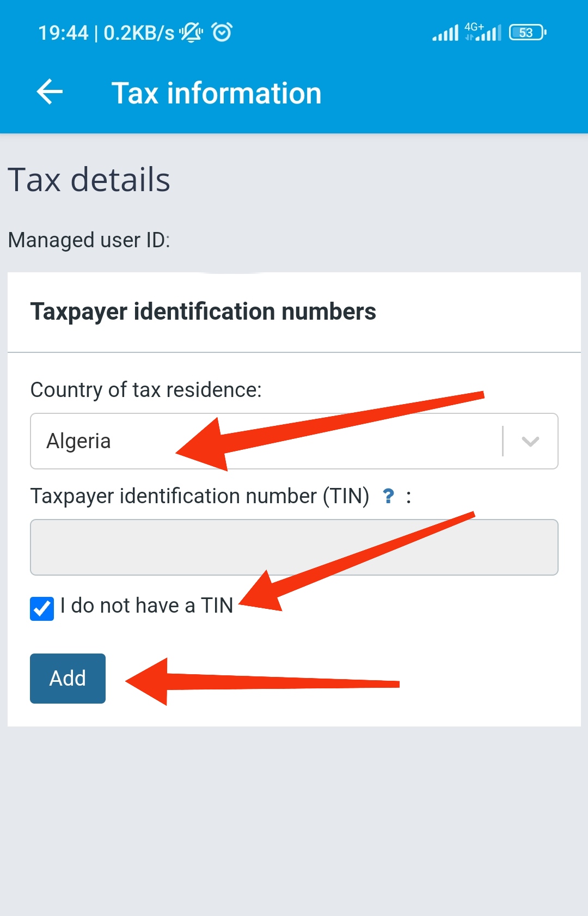Tap the 4G+ network signal icon
Image resolution: width=588 pixels, height=916 pixels.
(x=483, y=33)
